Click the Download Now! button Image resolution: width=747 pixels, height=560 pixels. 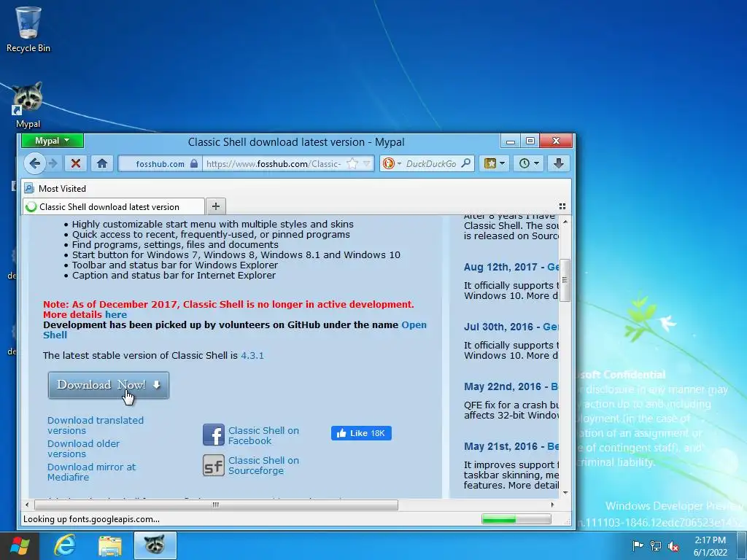click(109, 385)
